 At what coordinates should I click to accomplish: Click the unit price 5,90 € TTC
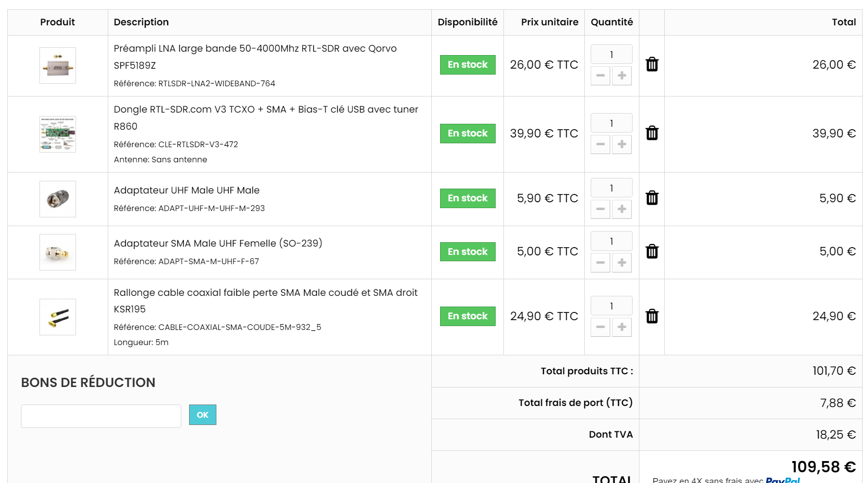[547, 198]
